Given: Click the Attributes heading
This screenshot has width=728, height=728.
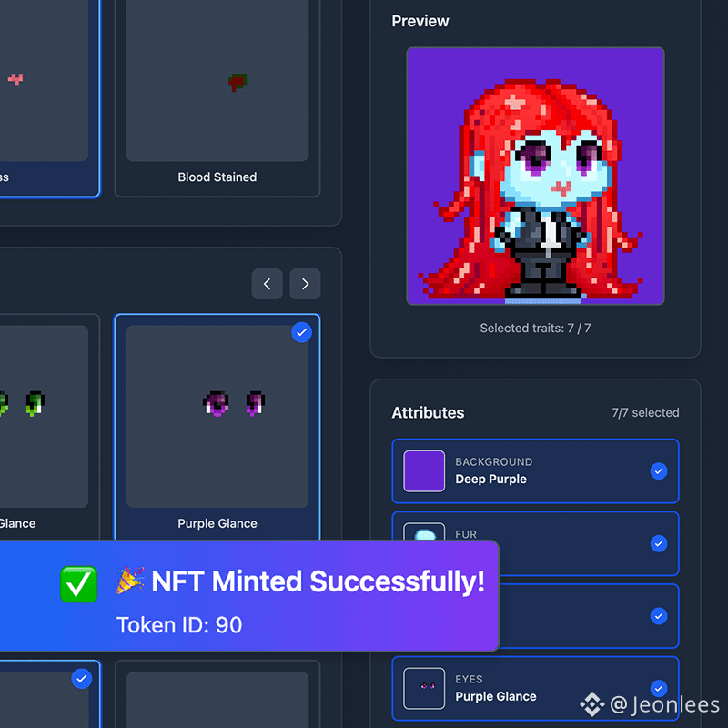Looking at the screenshot, I should [428, 413].
